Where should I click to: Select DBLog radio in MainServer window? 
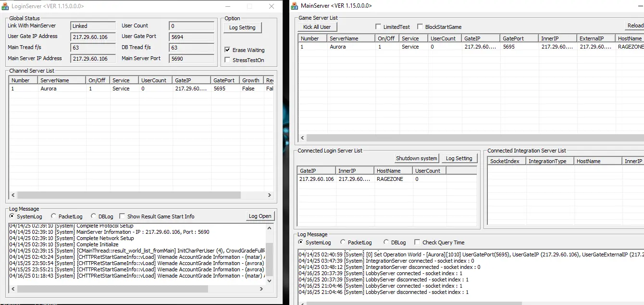click(386, 242)
